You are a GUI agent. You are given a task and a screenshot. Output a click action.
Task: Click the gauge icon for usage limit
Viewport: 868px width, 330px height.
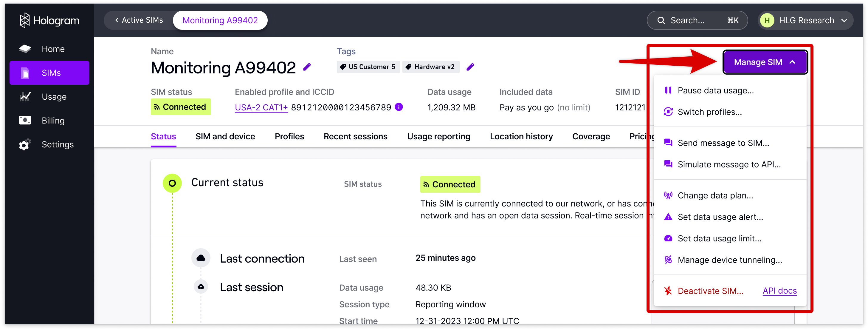[668, 238]
